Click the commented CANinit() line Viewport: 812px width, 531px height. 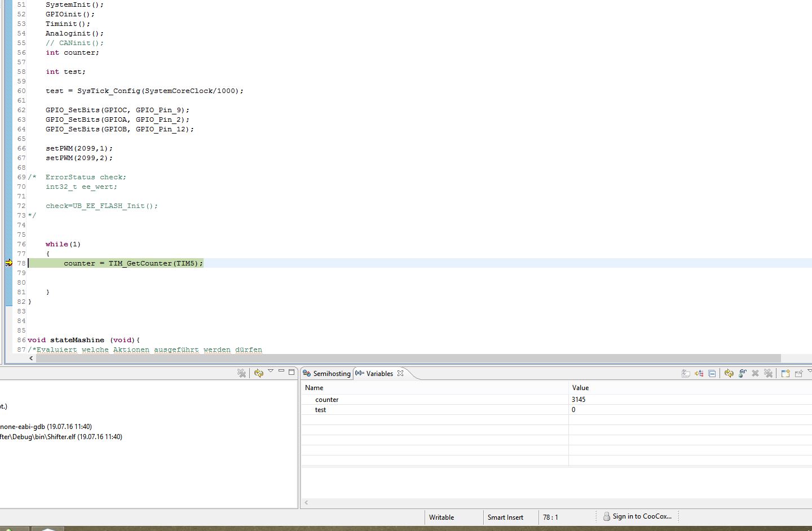coord(74,43)
